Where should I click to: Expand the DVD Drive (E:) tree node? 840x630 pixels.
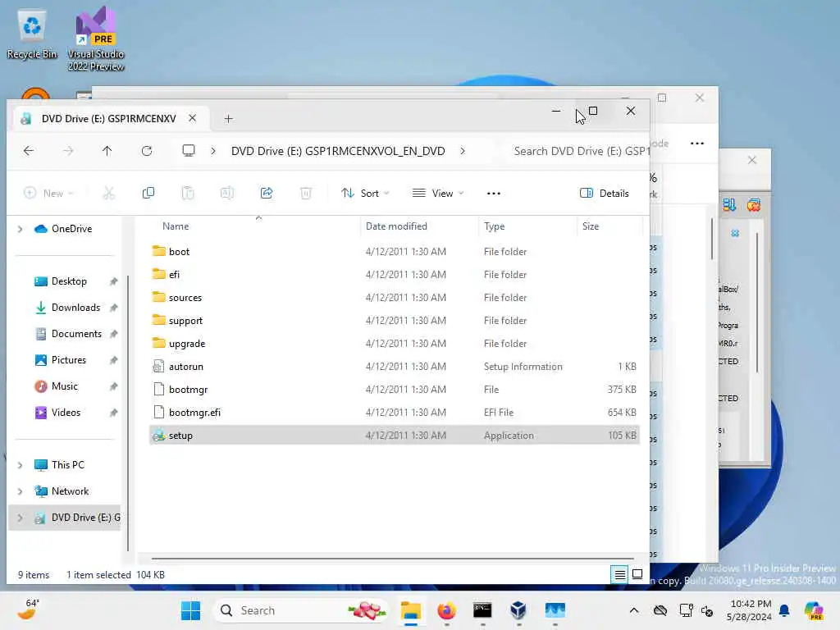(x=21, y=518)
